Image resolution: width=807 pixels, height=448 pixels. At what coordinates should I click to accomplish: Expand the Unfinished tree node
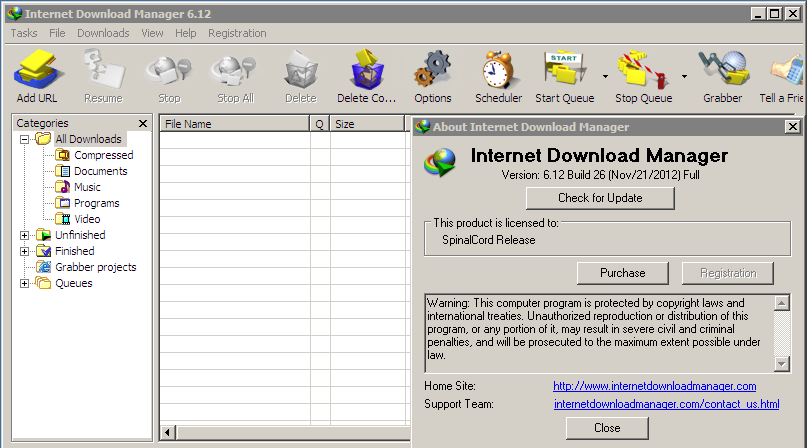(24, 235)
